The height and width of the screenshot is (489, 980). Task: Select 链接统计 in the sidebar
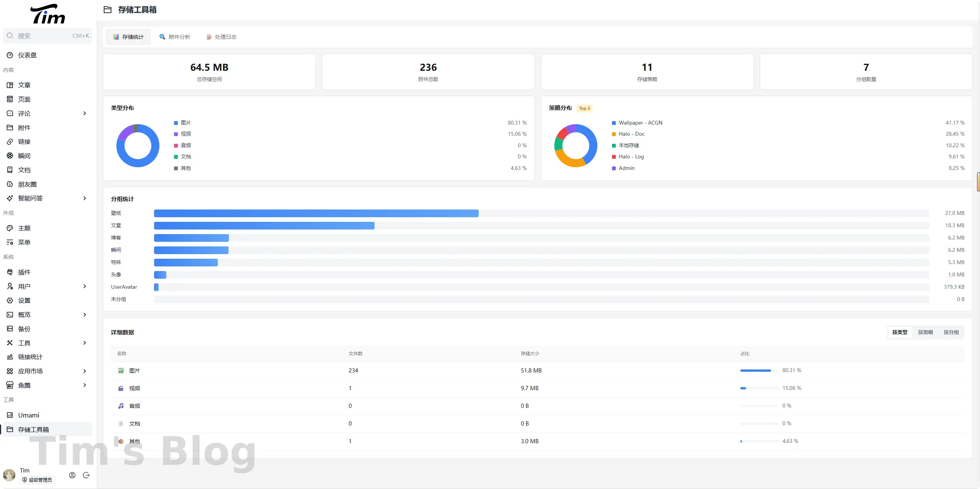(30, 357)
